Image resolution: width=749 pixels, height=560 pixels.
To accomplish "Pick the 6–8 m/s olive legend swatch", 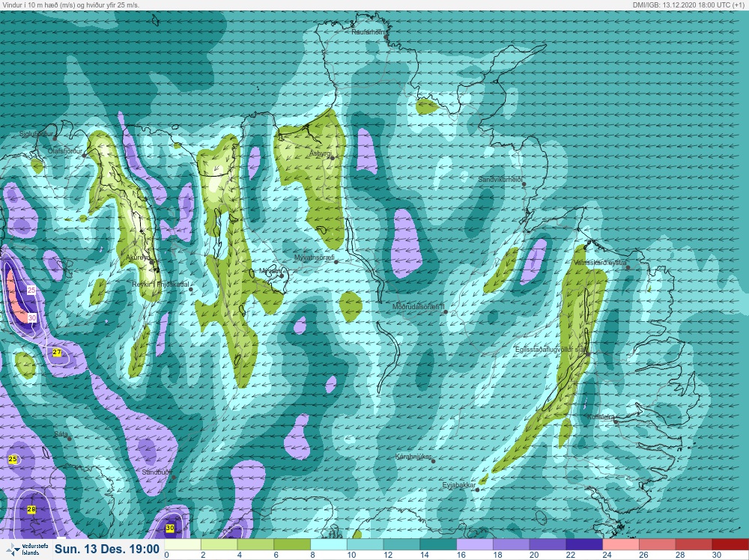I will pyautogui.click(x=292, y=545).
